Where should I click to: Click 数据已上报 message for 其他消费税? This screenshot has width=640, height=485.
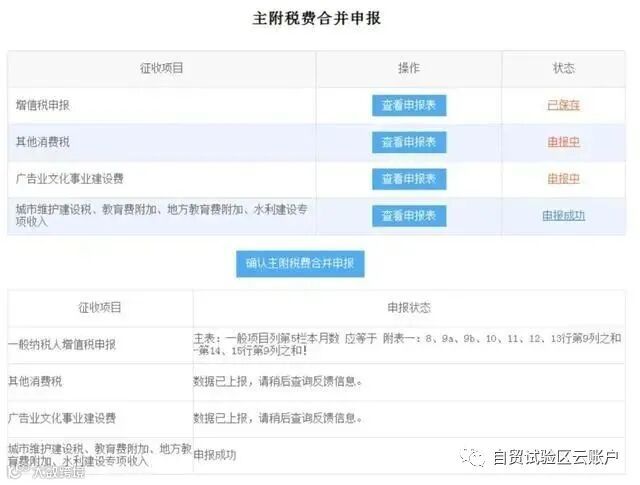pyautogui.click(x=278, y=381)
